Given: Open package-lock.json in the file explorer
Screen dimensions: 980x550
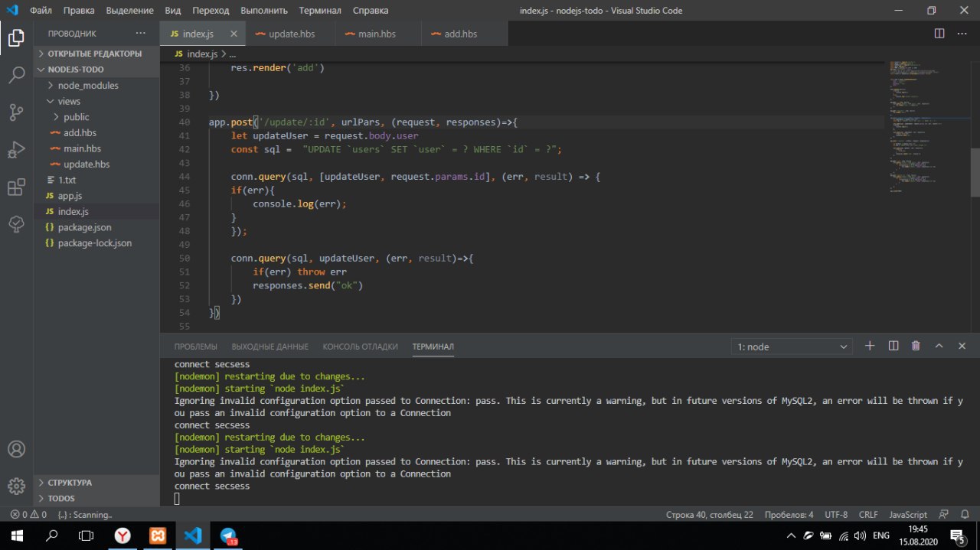Looking at the screenshot, I should click(x=97, y=243).
